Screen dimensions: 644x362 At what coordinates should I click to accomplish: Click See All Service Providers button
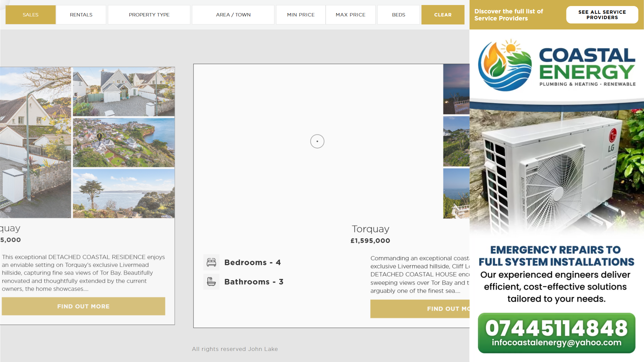coord(602,15)
